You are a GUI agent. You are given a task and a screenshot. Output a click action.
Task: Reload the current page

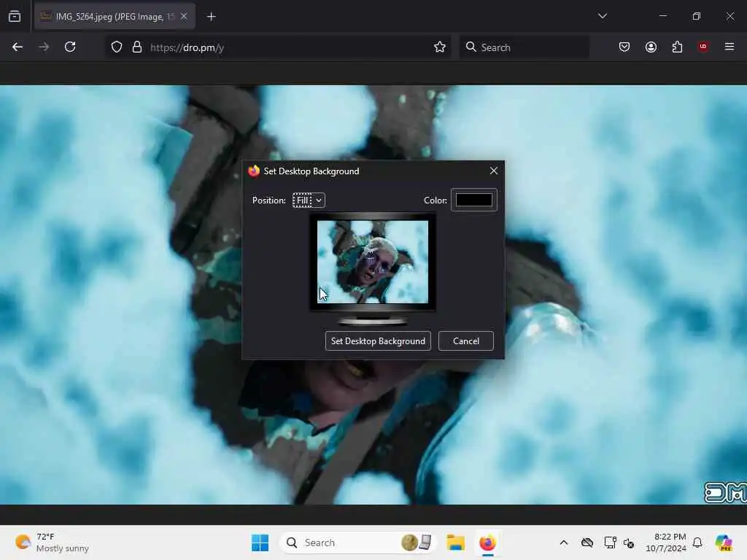(x=70, y=47)
